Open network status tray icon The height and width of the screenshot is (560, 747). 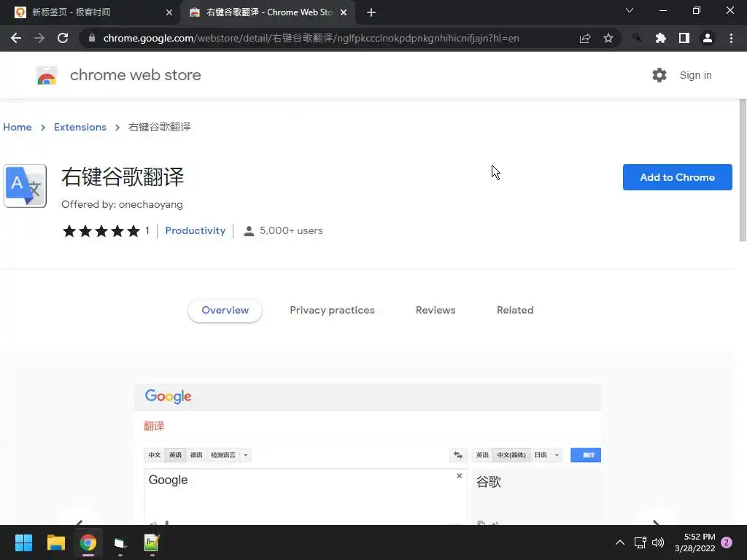(640, 542)
